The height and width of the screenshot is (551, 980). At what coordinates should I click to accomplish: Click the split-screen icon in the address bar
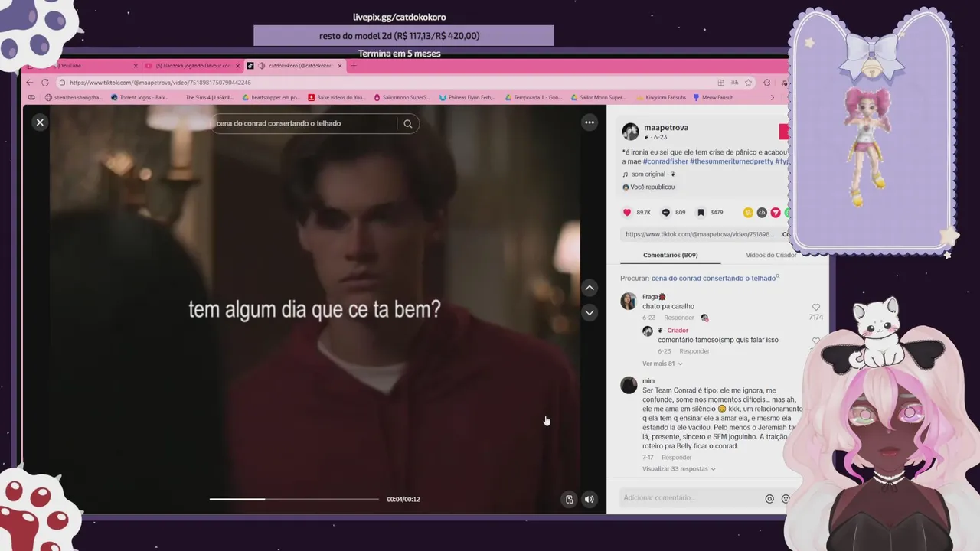(720, 83)
